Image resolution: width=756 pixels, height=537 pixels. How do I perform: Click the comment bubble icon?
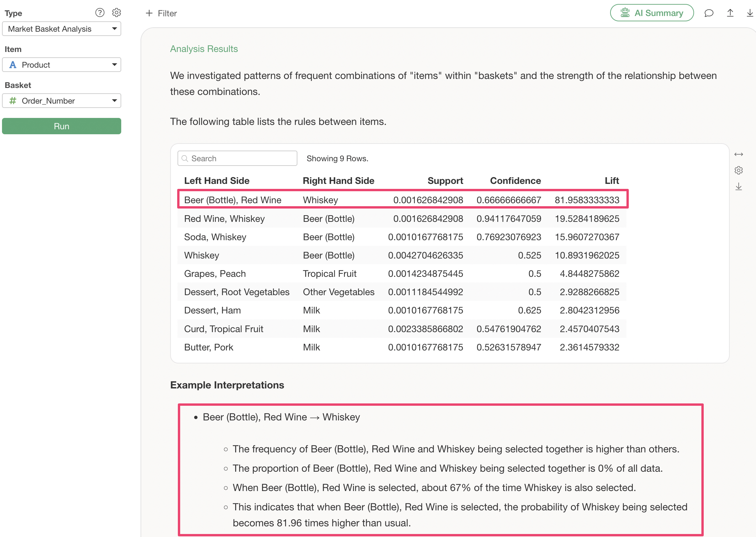[x=709, y=13]
